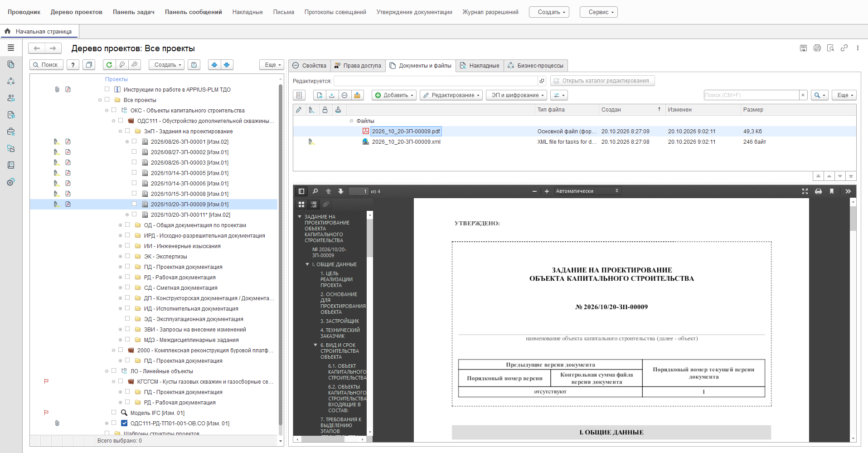Move the item down with the blue down arrow
Viewport: 868px width, 453px height.
pos(227,65)
